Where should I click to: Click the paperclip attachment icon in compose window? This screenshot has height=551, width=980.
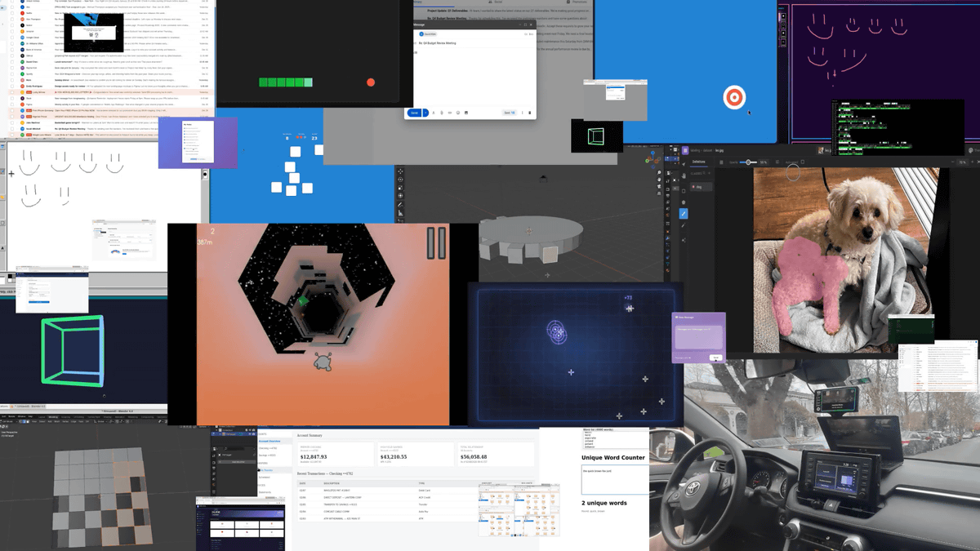tap(442, 113)
